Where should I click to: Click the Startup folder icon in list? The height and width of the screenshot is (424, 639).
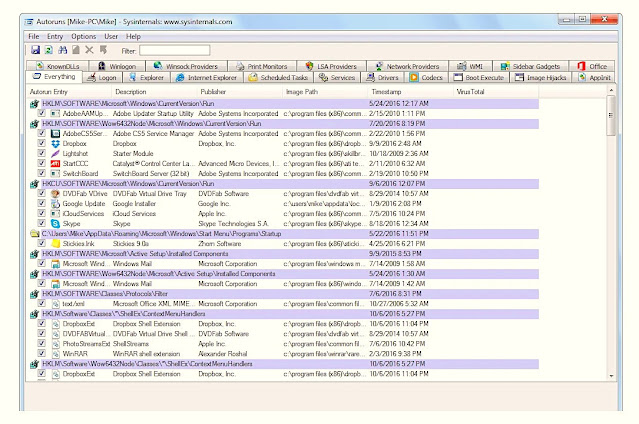(35, 234)
